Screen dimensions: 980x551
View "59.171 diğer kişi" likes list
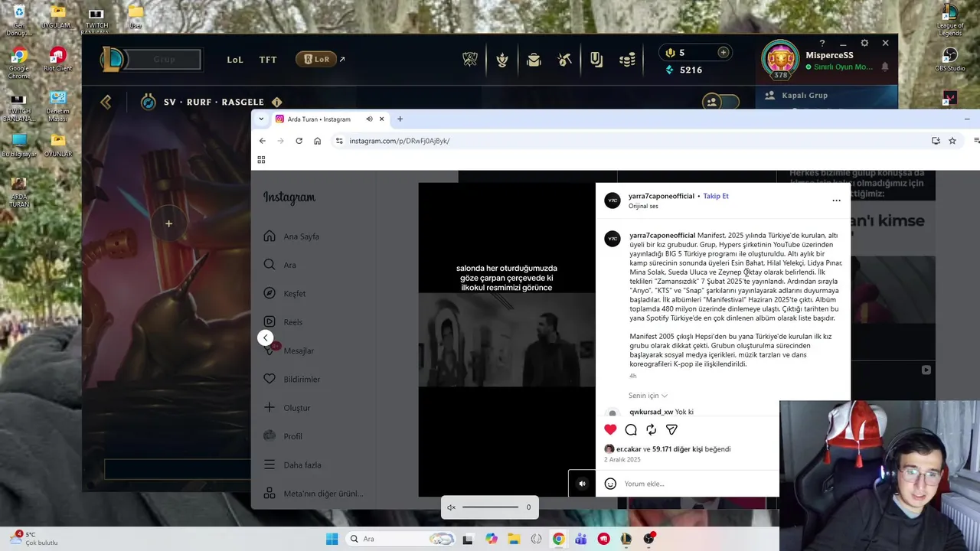coord(678,449)
